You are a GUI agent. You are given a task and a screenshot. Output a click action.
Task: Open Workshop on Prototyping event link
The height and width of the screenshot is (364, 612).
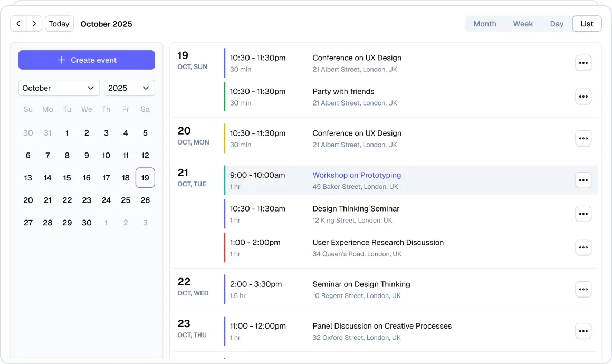pos(357,175)
